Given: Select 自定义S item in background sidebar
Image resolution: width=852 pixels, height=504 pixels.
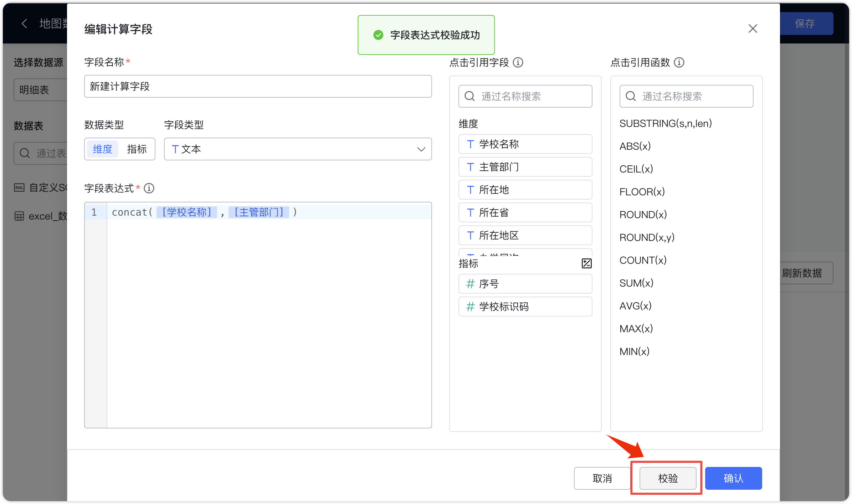Looking at the screenshot, I should click(41, 187).
